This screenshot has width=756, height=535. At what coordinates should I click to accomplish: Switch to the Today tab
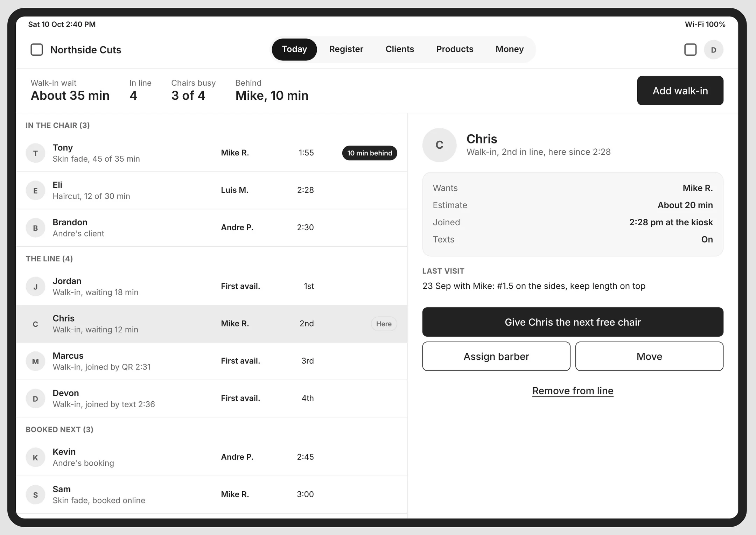point(294,49)
